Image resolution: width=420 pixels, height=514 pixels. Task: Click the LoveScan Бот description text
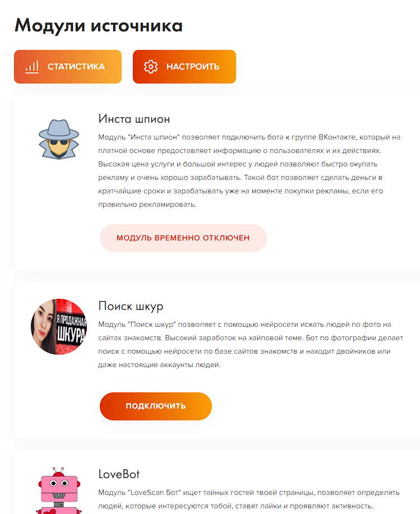[x=249, y=499]
